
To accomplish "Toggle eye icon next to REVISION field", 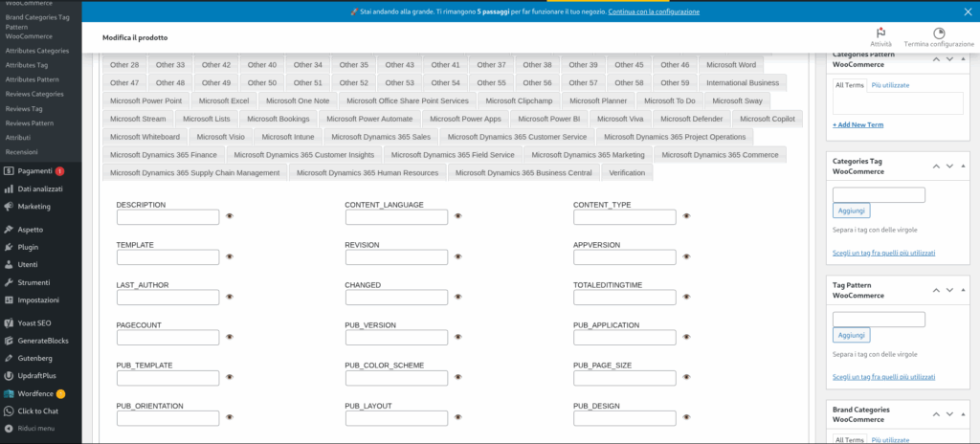I will 458,256.
